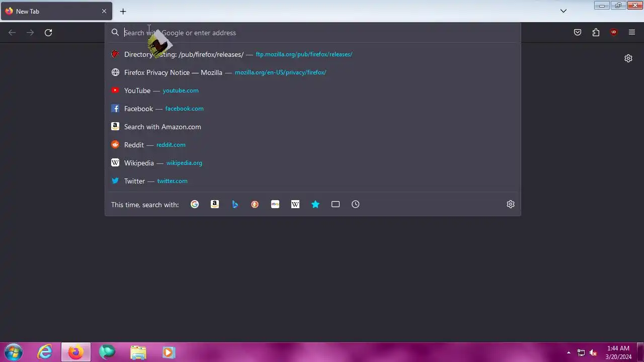This screenshot has height=362, width=644.
Task: Open Firefox Privacy Notice — Mozilla suggestion
Action: click(x=312, y=72)
